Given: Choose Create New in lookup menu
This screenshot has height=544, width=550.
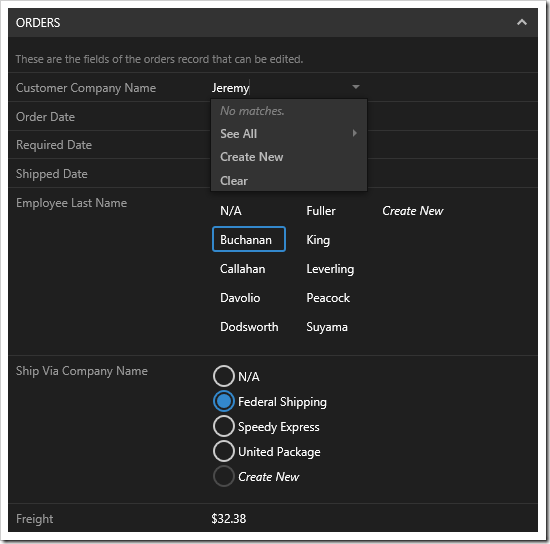Looking at the screenshot, I should (251, 157).
